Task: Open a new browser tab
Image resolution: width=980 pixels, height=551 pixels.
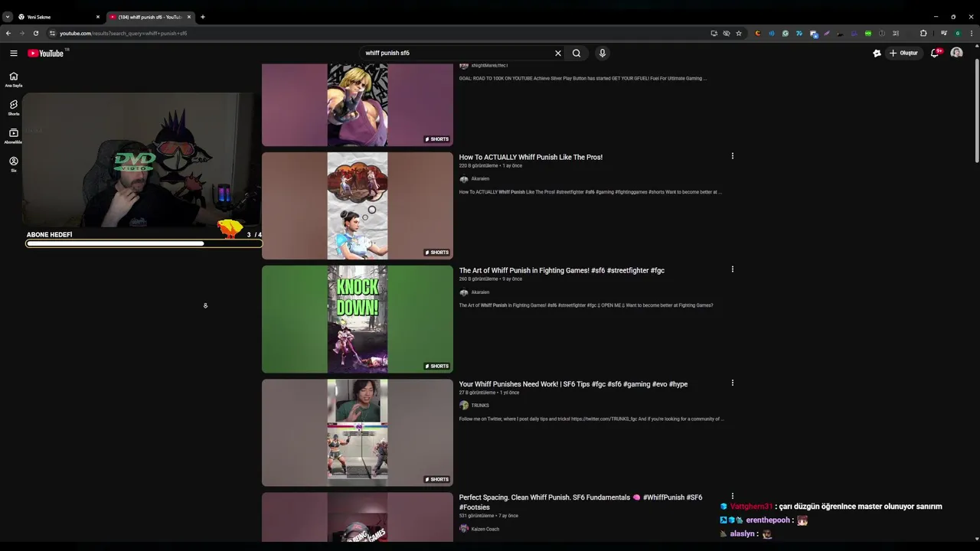Action: point(203,17)
